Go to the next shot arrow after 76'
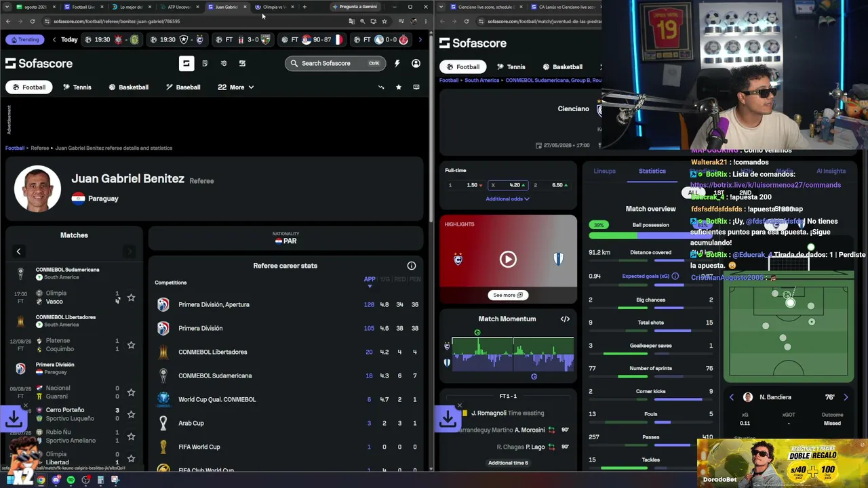The image size is (868, 488). pyautogui.click(x=846, y=397)
